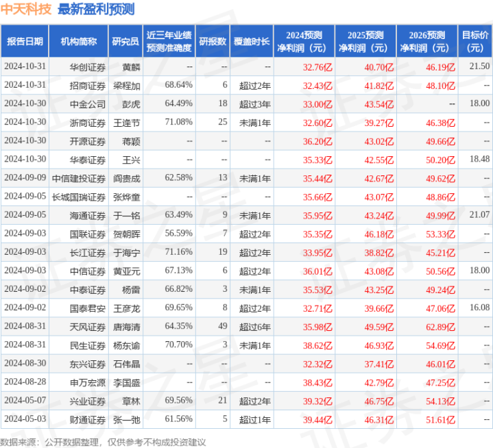The image size is (493, 448).
Task: Click the 37.41亿 2025 profit value
Action: (379, 364)
